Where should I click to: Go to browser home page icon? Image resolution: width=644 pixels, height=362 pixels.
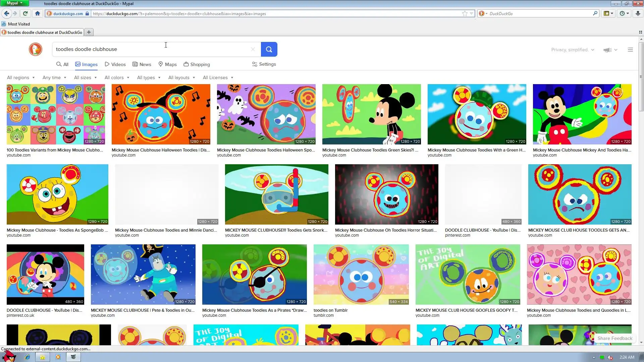pos(37,13)
